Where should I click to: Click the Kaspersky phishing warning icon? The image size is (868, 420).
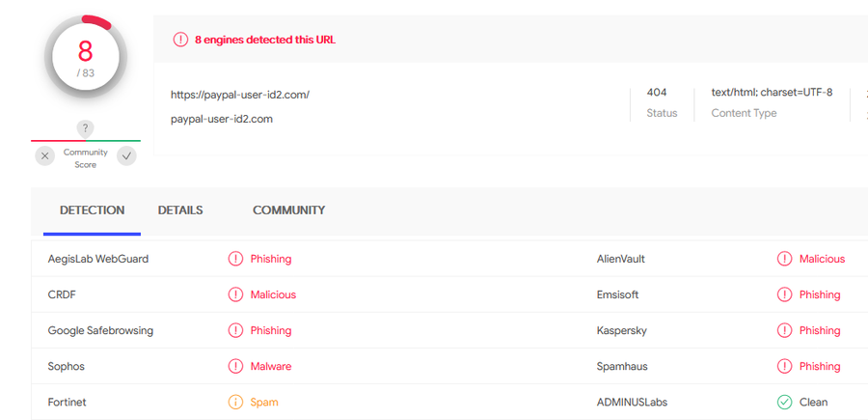[x=784, y=331]
